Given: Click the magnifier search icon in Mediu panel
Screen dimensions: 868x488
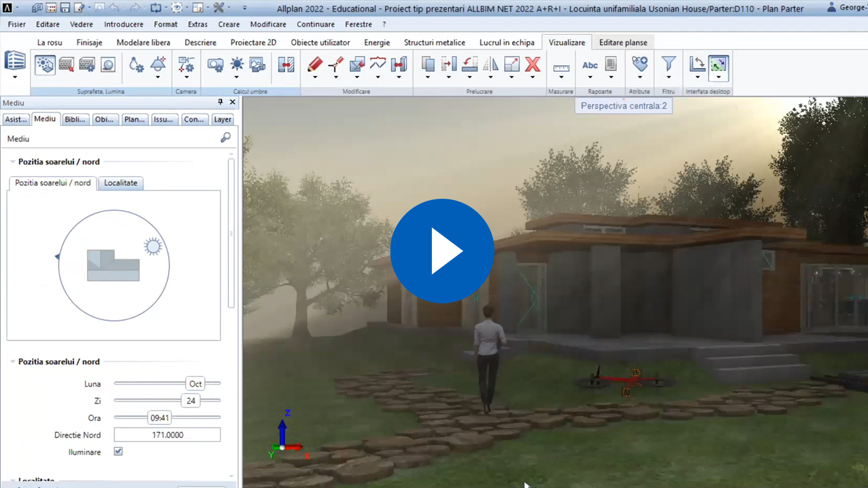Looking at the screenshot, I should [x=225, y=138].
